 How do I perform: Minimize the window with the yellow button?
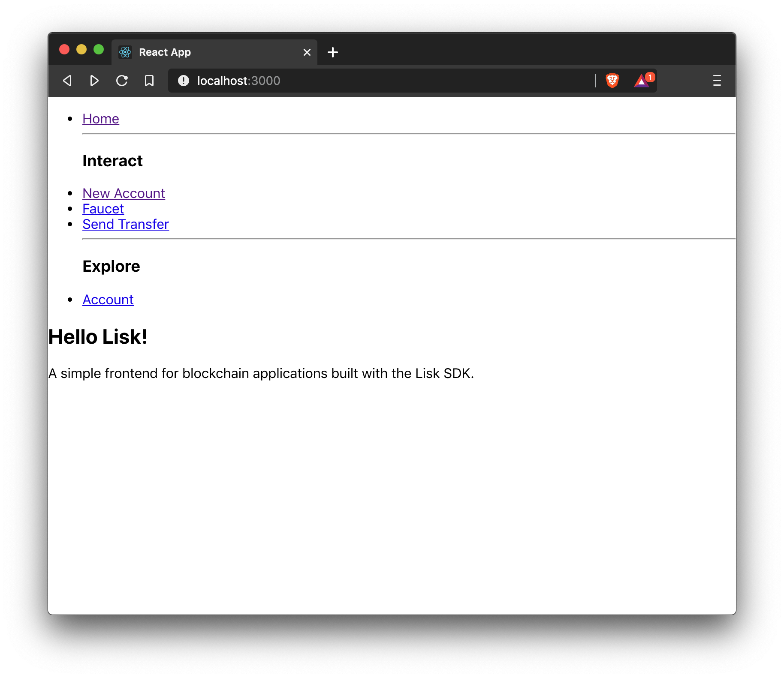(81, 49)
